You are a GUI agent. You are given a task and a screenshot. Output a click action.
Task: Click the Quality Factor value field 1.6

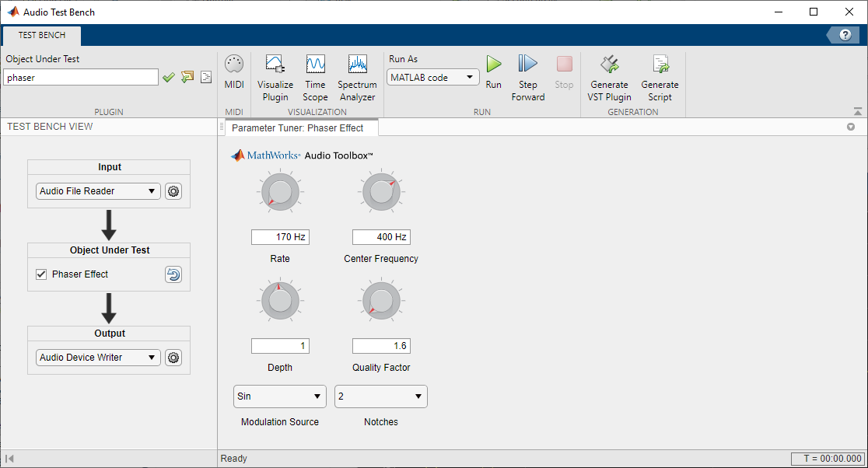[x=381, y=346]
